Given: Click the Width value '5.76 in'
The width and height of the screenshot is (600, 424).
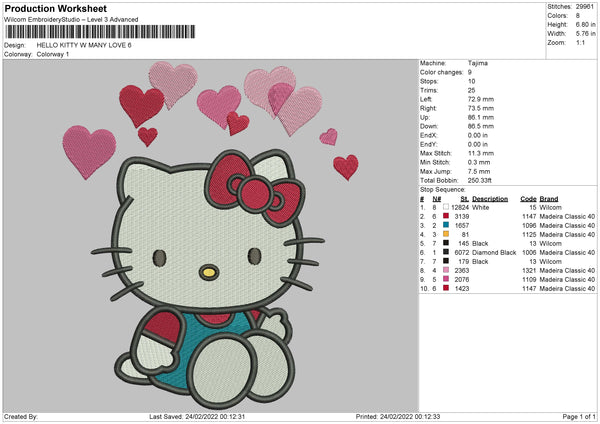Looking at the screenshot, I should point(585,34).
